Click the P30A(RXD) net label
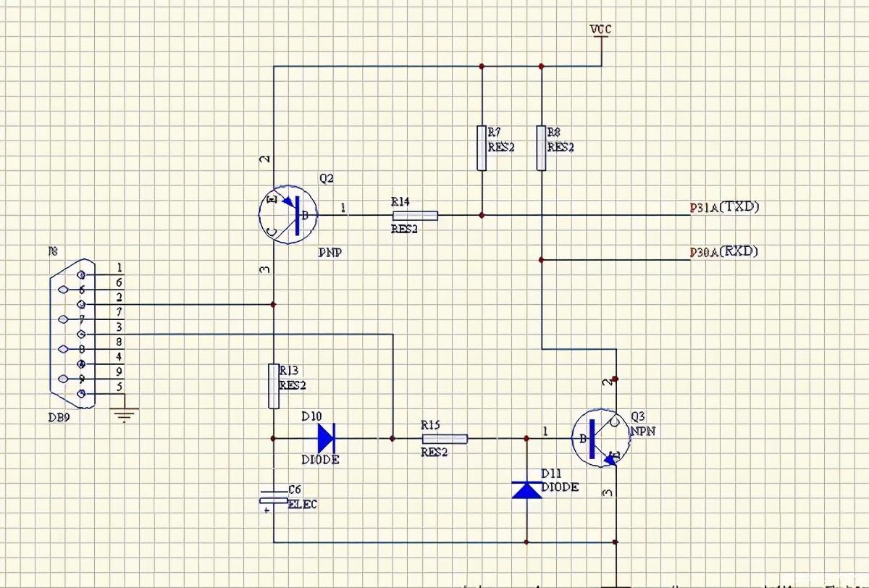This screenshot has height=588, width=869. tap(724, 252)
